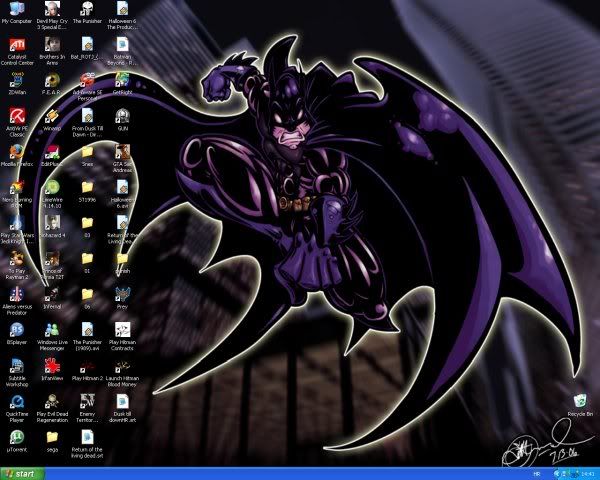Select the Halloween 6 The Producers file
This screenshot has width=600, height=480.
point(122,15)
